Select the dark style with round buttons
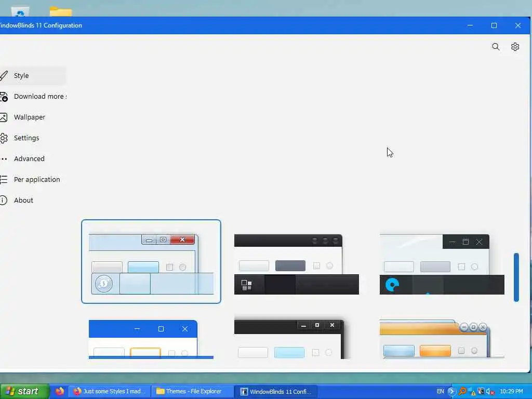The image size is (532, 399). [x=296, y=264]
